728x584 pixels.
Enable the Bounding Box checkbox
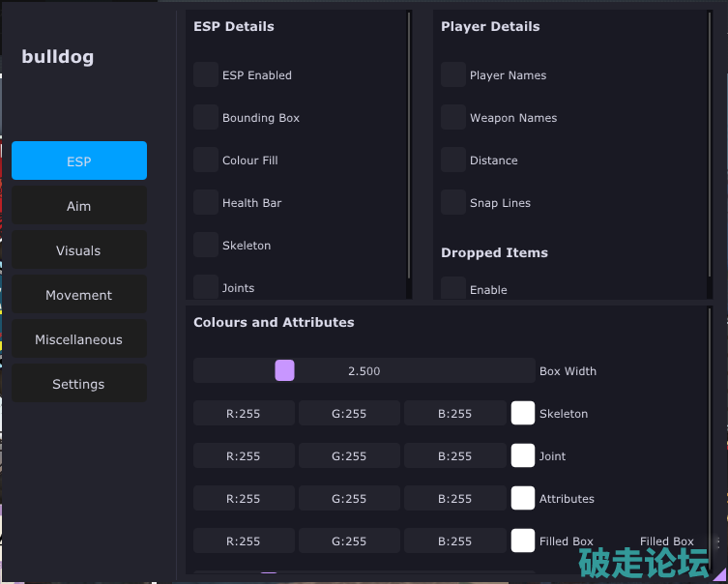[206, 118]
